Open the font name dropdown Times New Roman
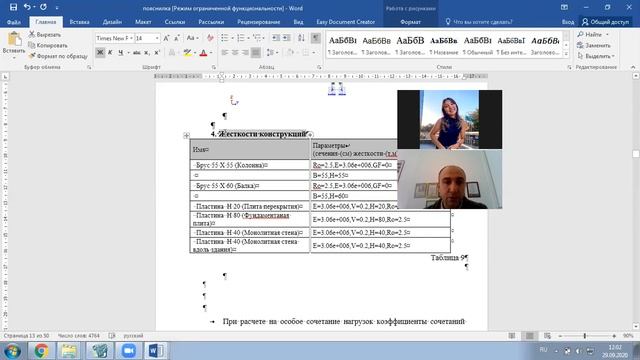 (x=131, y=38)
